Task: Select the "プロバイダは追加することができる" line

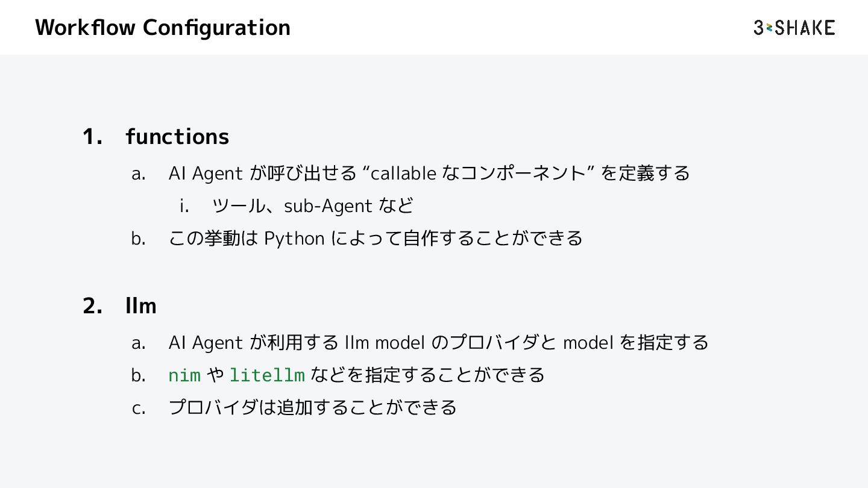Action: [x=312, y=408]
